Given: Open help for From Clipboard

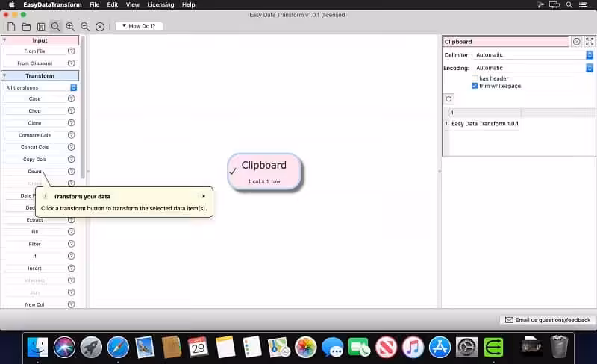Looking at the screenshot, I should pos(71,63).
